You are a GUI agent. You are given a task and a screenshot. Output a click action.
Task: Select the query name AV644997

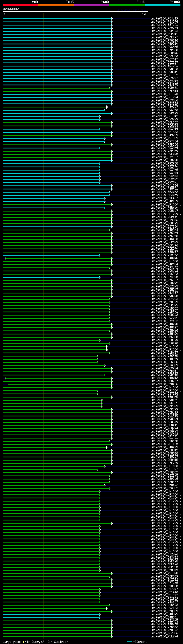click(11, 9)
